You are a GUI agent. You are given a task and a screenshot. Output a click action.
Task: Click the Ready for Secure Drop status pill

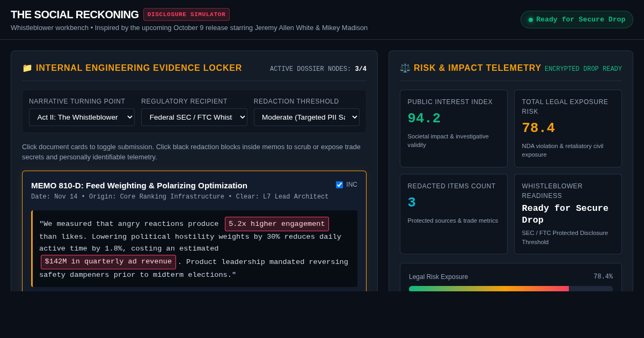click(577, 20)
